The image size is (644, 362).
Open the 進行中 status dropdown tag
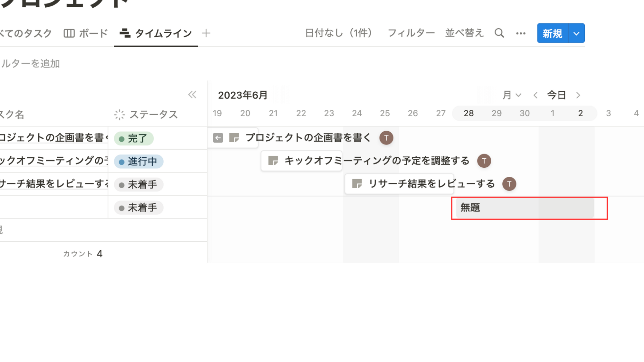pyautogui.click(x=139, y=162)
